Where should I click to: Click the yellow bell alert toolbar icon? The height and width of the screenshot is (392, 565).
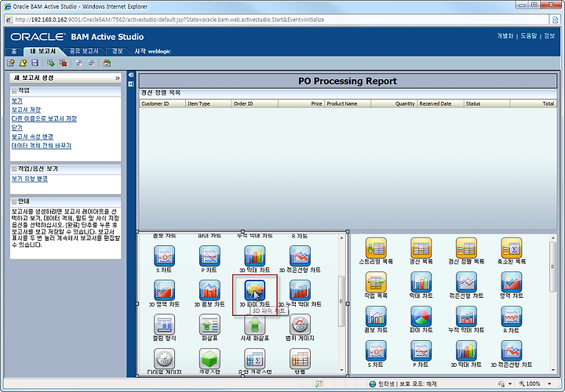coord(23,63)
